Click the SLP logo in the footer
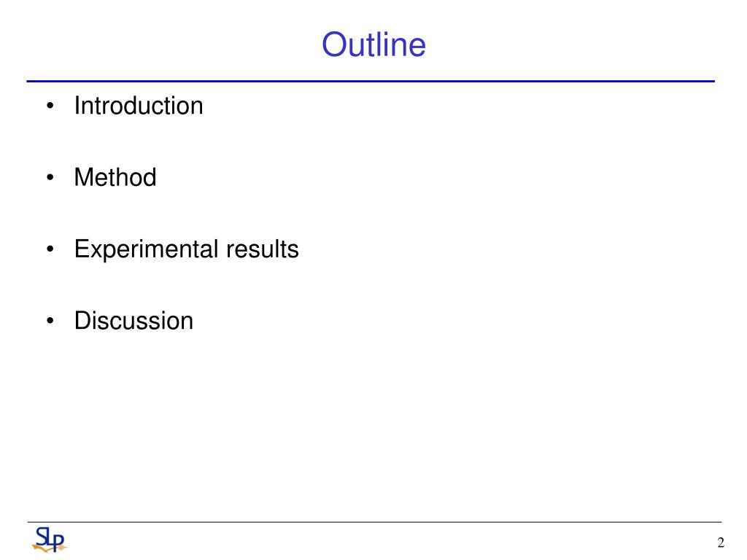 [x=50, y=540]
